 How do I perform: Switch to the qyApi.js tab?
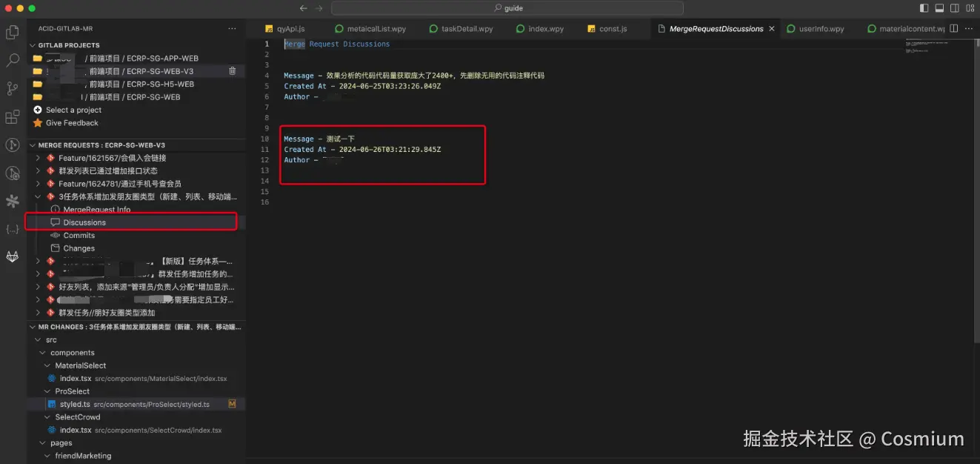[284, 29]
